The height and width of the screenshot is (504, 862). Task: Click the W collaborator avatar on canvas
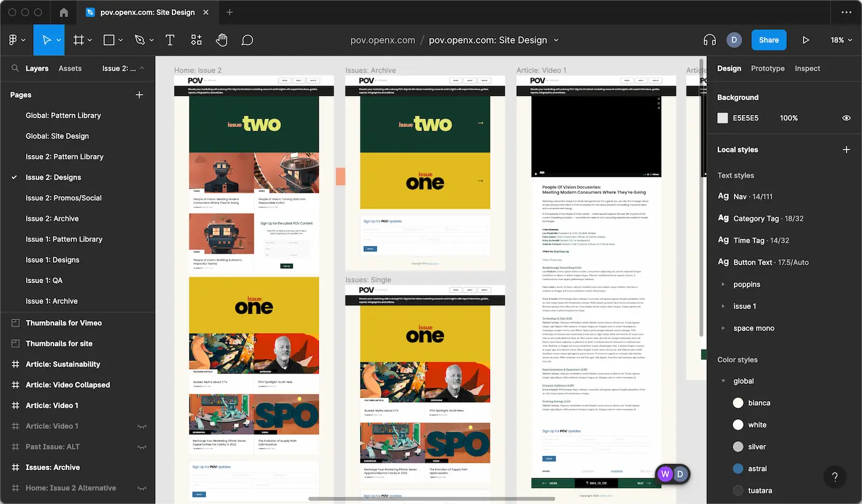(x=665, y=474)
